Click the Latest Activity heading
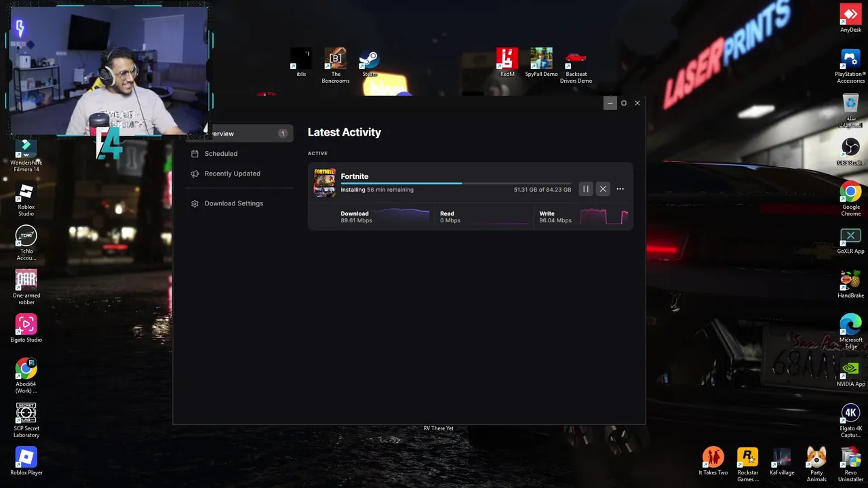This screenshot has width=868, height=488. pyautogui.click(x=344, y=132)
